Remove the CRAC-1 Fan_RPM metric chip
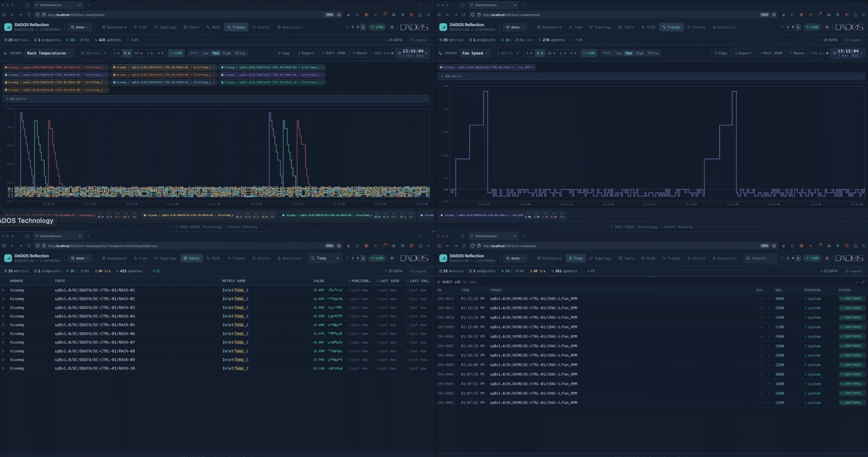The height and width of the screenshot is (457, 868). click(533, 67)
